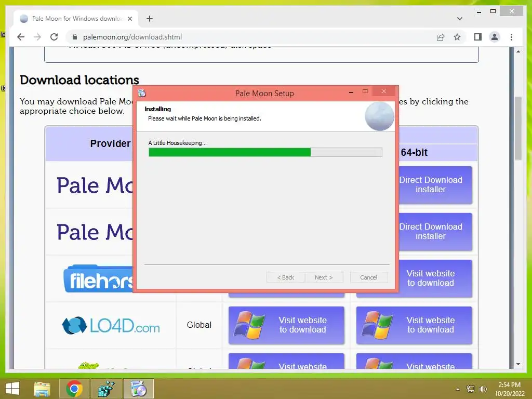Click the Back button in setup

285,277
